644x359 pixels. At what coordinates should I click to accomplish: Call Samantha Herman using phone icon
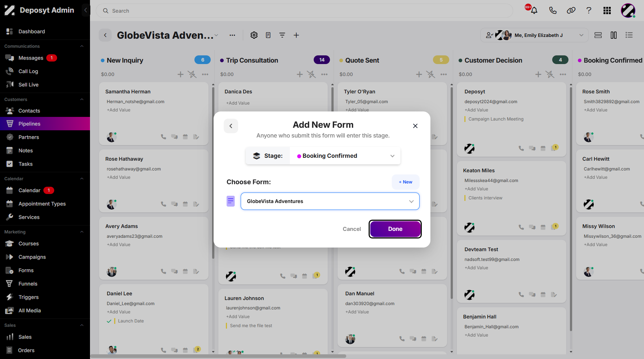(164, 137)
